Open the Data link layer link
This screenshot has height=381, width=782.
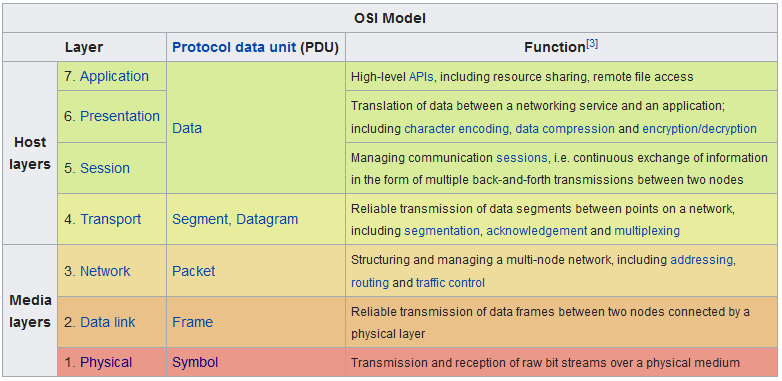point(107,322)
